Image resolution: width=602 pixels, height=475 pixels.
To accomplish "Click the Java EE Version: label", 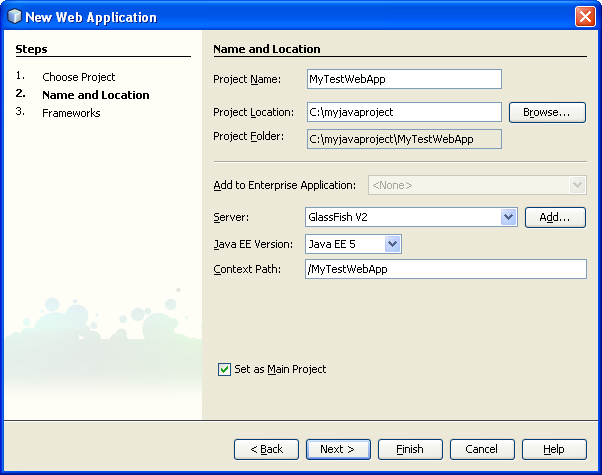I will point(253,244).
